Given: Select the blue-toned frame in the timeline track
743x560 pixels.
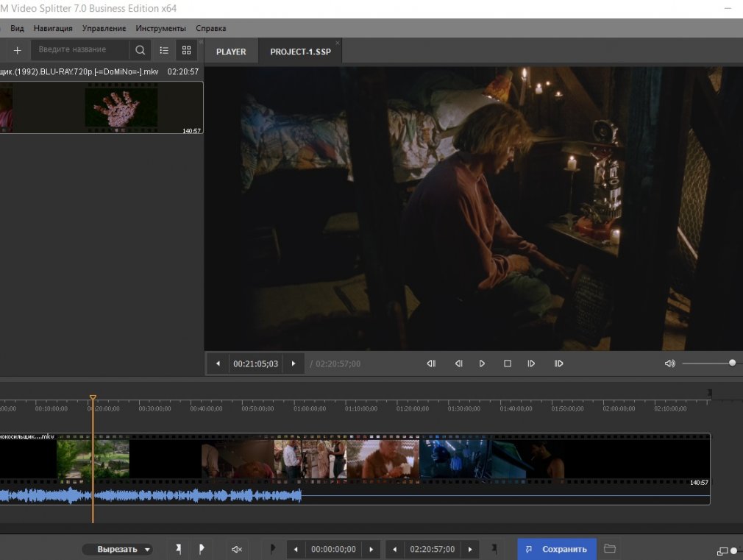Looking at the screenshot, I should tap(456, 459).
